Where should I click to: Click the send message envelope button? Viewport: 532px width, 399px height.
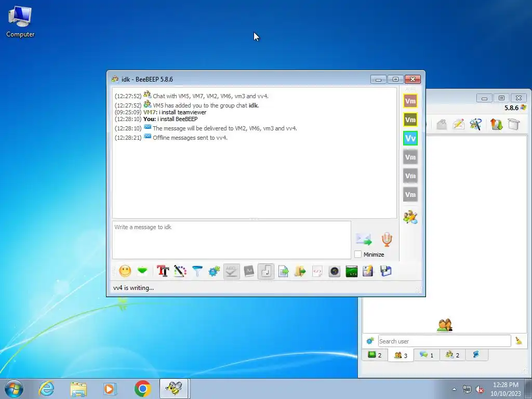click(364, 239)
